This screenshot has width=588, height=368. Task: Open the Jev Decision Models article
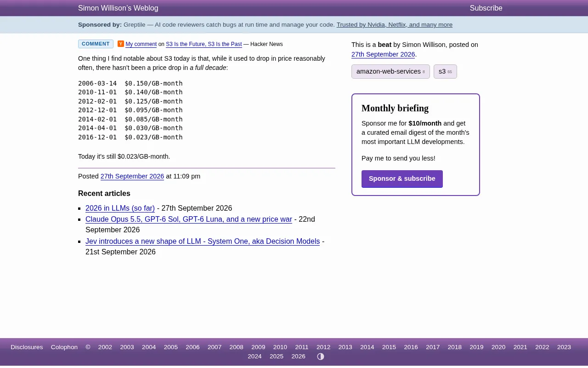tap(203, 241)
